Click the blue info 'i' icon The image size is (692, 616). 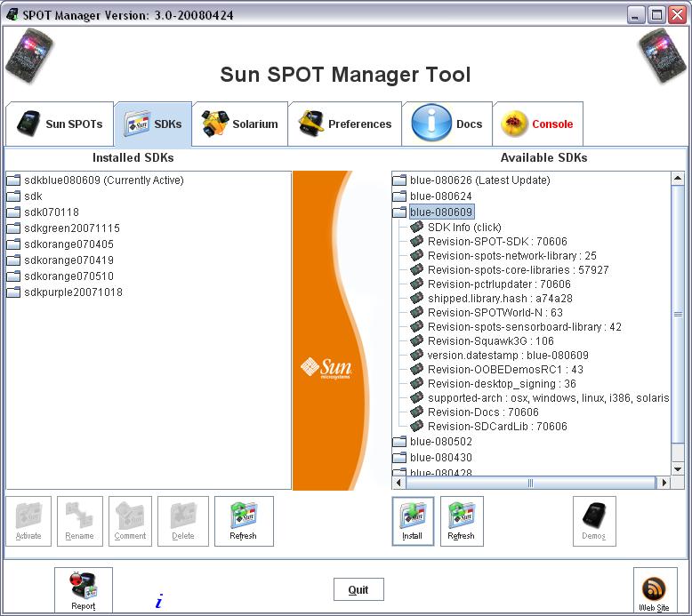point(158,602)
